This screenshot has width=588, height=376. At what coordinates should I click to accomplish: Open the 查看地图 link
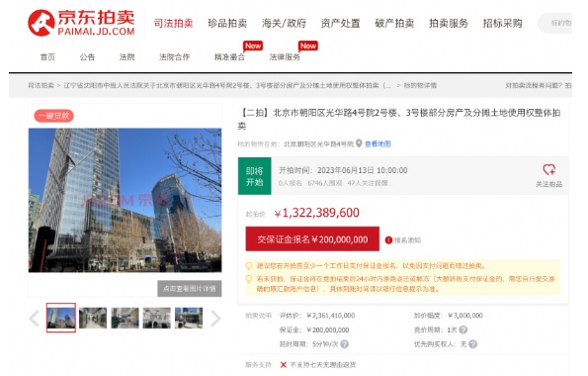click(x=378, y=143)
